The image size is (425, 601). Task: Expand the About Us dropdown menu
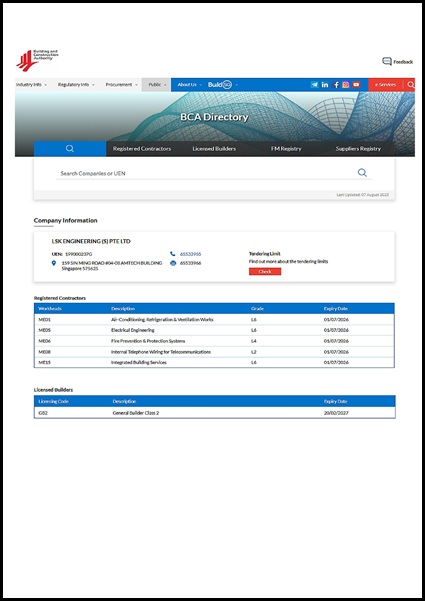(189, 85)
